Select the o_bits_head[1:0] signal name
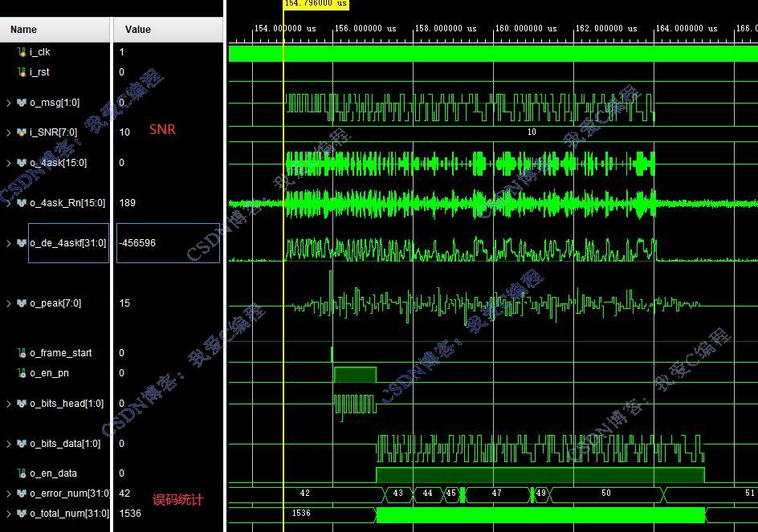This screenshot has width=758, height=532. click(67, 404)
